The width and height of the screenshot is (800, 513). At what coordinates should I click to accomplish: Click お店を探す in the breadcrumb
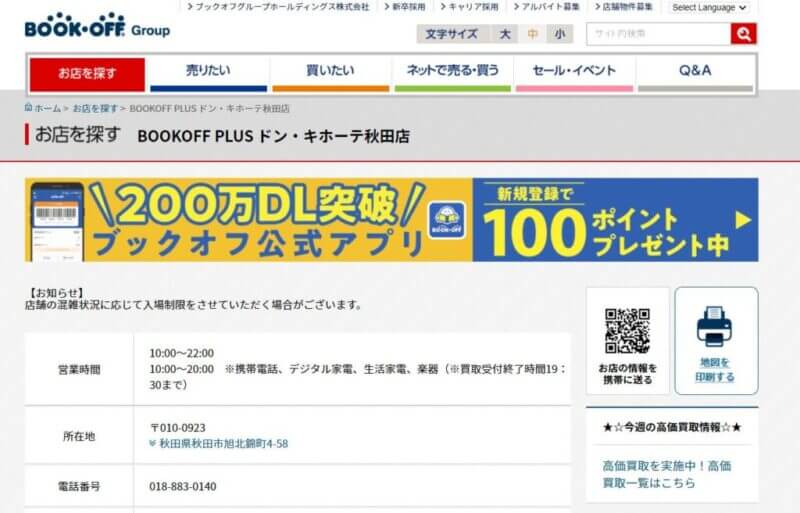[x=95, y=108]
